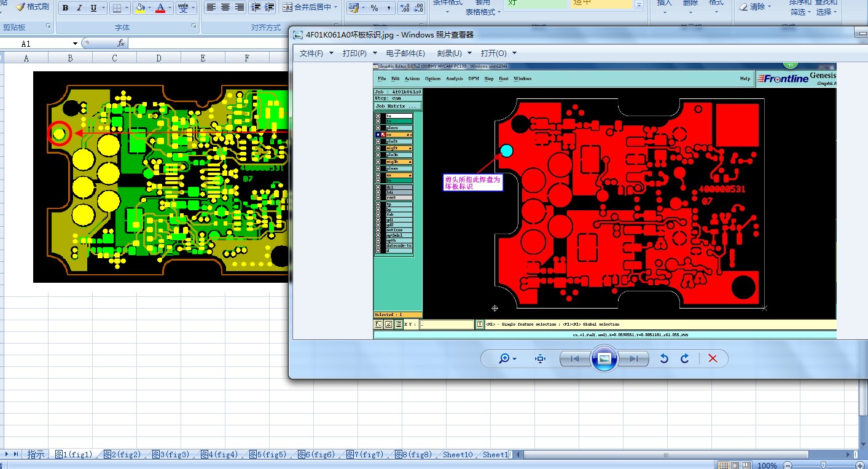The image size is (868, 469).
Task: Open Clipboard group dialog launcher
Action: pos(49,26)
